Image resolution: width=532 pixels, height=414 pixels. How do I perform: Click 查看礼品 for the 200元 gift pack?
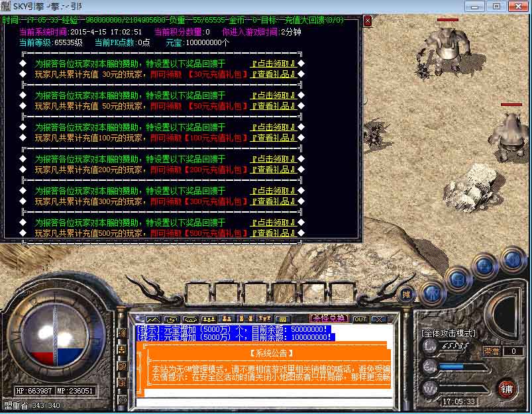tap(274, 170)
